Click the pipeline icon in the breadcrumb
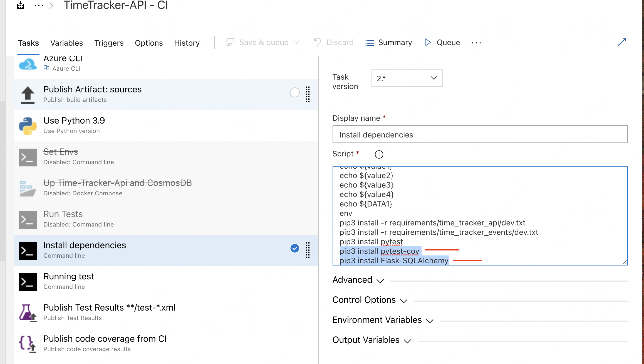 tap(21, 6)
